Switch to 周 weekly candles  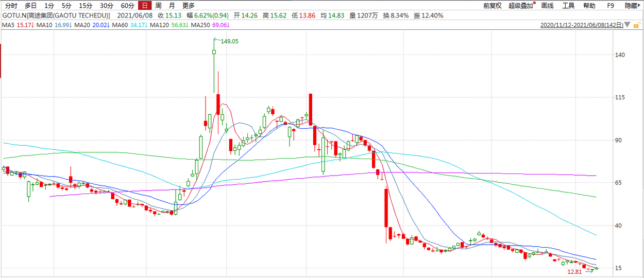158,6
